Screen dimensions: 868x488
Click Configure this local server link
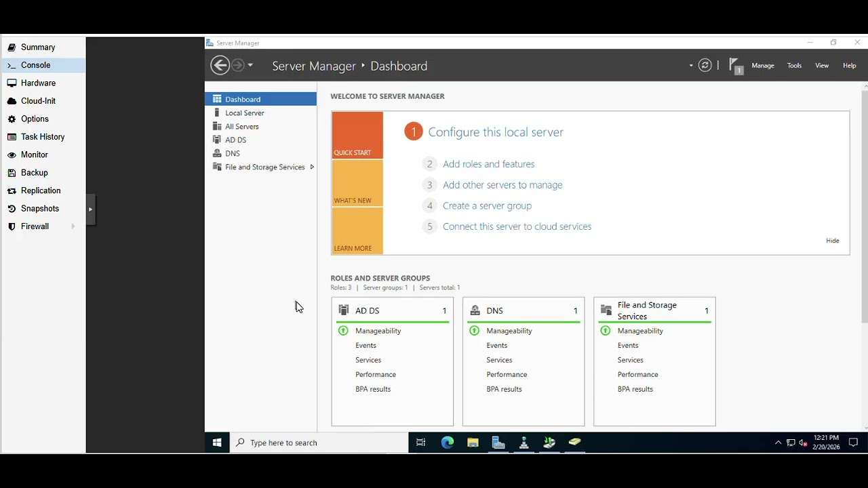[495, 132]
